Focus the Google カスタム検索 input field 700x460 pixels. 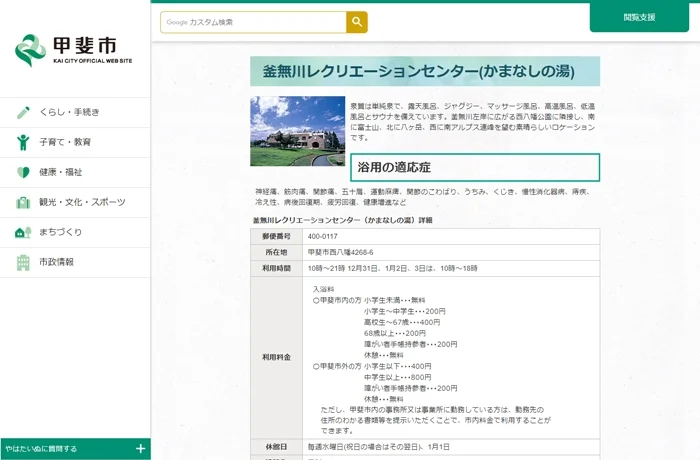tap(253, 22)
